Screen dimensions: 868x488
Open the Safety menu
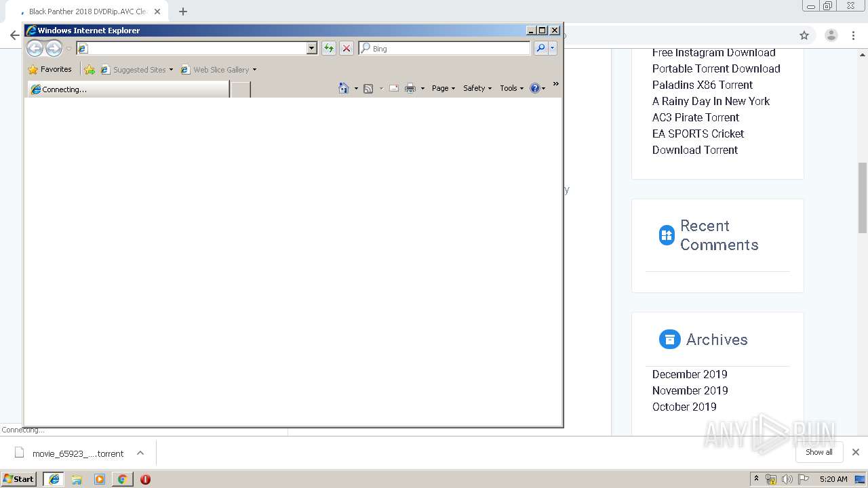(477, 88)
